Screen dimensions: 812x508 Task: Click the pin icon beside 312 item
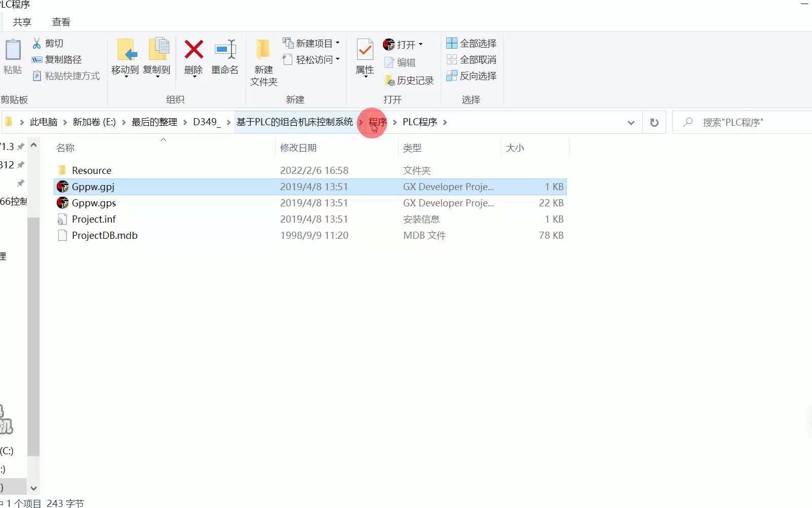pyautogui.click(x=21, y=165)
